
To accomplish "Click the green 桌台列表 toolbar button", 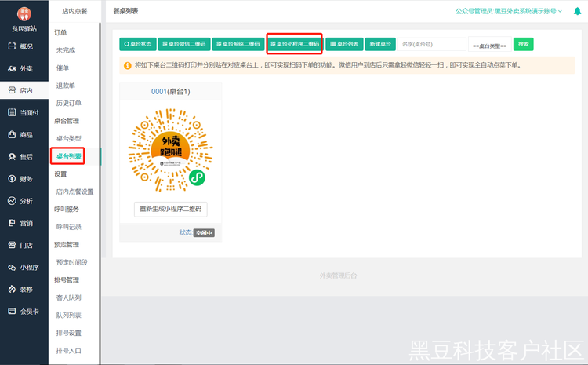I will 344,44.
